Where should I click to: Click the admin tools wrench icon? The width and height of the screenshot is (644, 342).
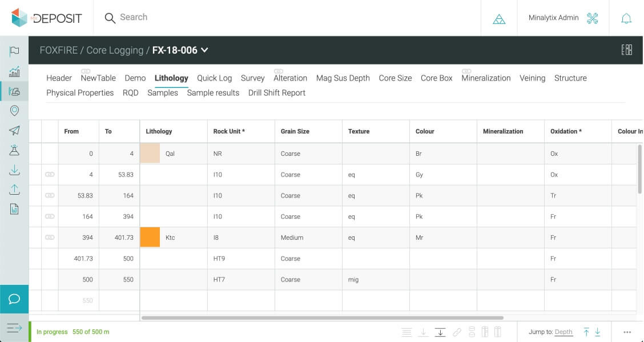pyautogui.click(x=592, y=18)
